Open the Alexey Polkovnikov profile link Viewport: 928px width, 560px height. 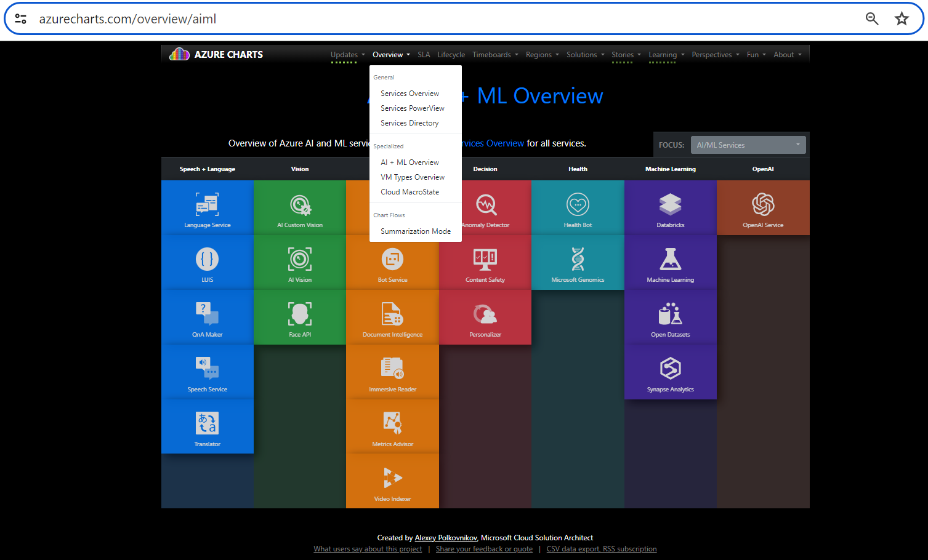click(x=445, y=537)
